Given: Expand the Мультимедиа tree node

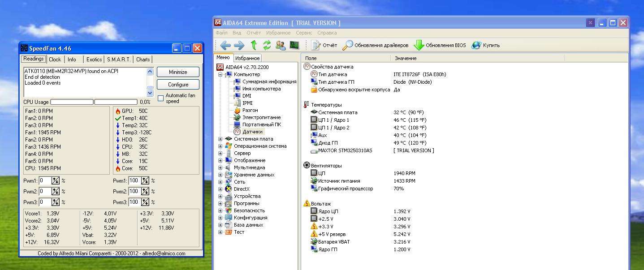Looking at the screenshot, I should click(220, 167).
